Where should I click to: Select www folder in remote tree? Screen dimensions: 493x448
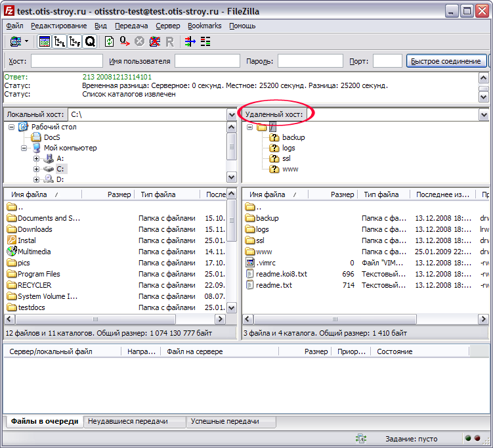(290, 169)
